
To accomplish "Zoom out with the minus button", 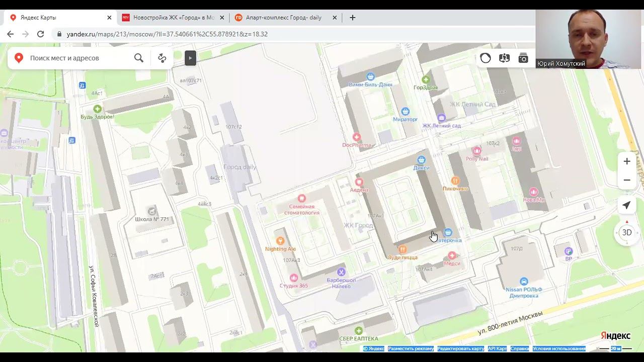I will (627, 180).
